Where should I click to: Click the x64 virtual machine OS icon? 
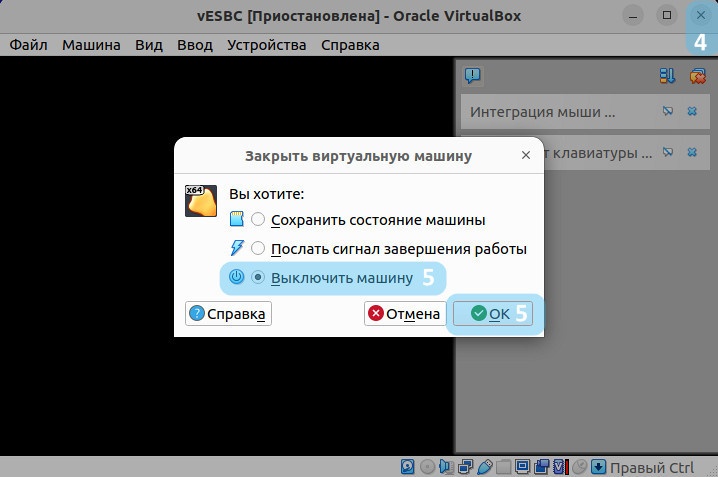tap(201, 201)
